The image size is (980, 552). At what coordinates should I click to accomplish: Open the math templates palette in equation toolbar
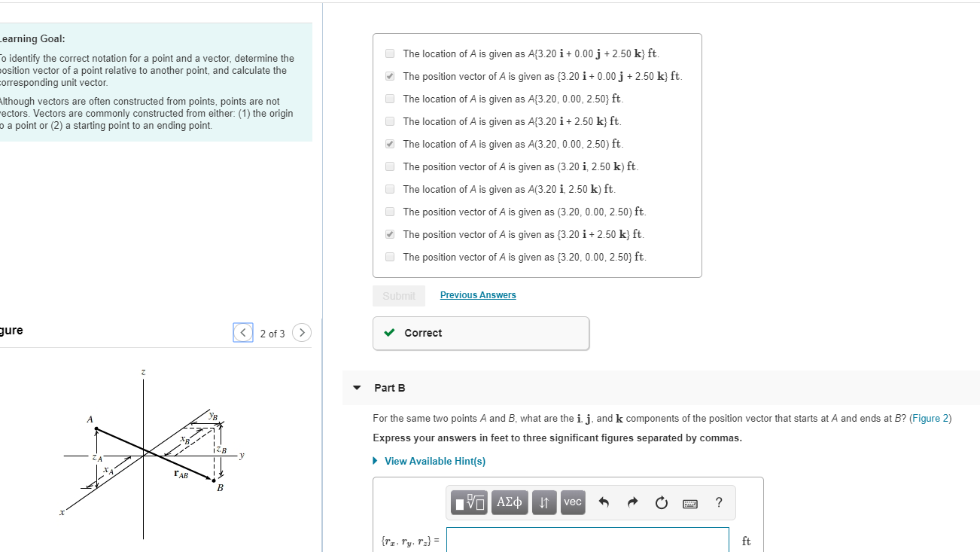468,502
